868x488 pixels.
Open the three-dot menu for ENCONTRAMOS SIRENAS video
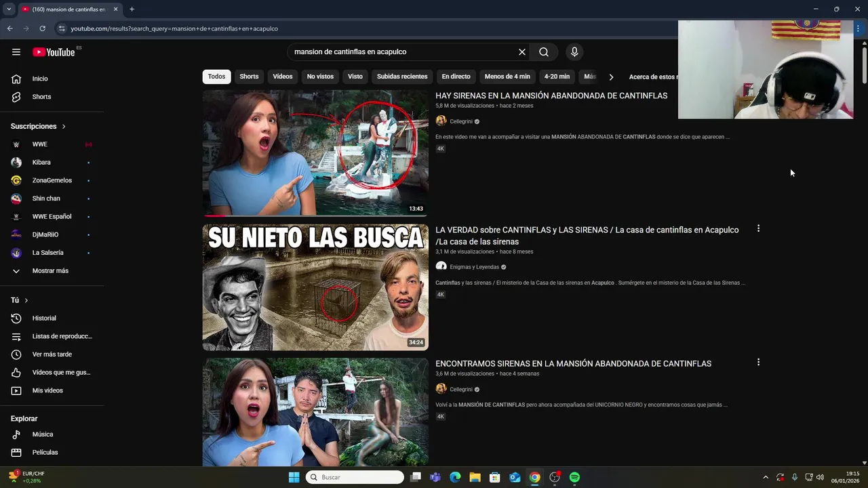pos(758,363)
